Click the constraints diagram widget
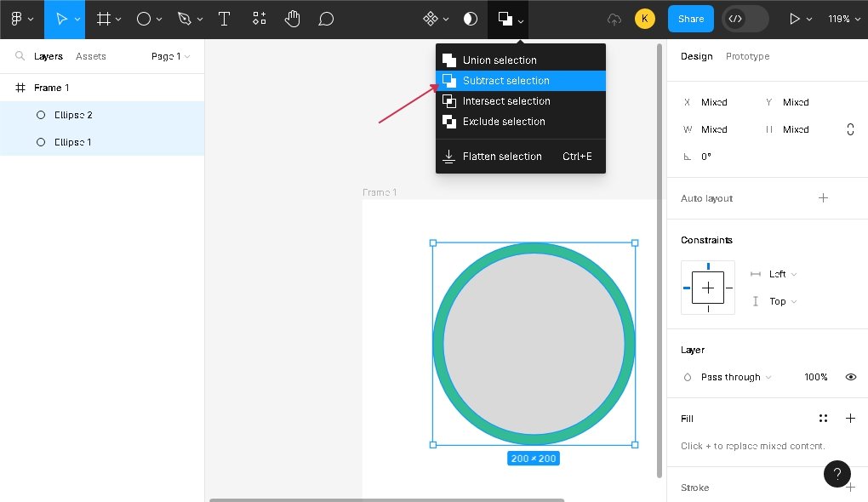868x502 pixels. tap(708, 288)
